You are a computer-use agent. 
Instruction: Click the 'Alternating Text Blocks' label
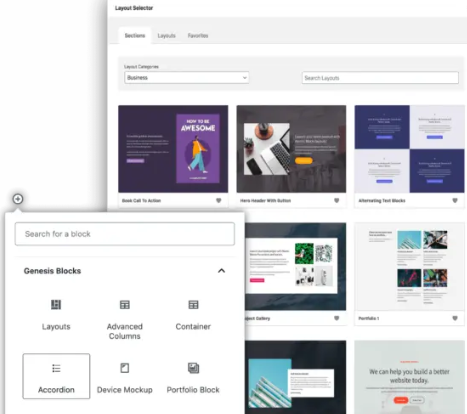tap(382, 201)
